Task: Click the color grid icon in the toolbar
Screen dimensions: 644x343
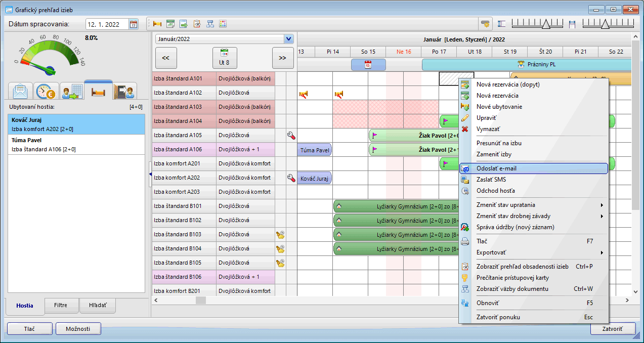Action: pos(223,24)
